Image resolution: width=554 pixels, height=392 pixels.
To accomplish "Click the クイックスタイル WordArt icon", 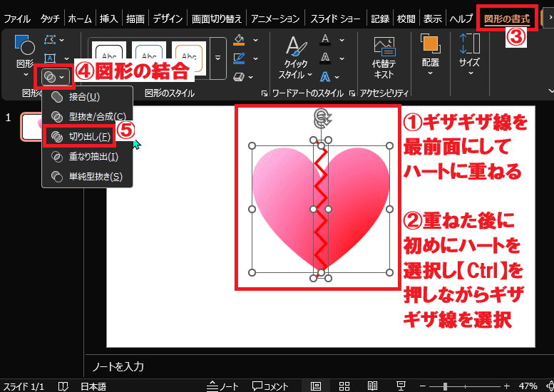I will point(296,46).
